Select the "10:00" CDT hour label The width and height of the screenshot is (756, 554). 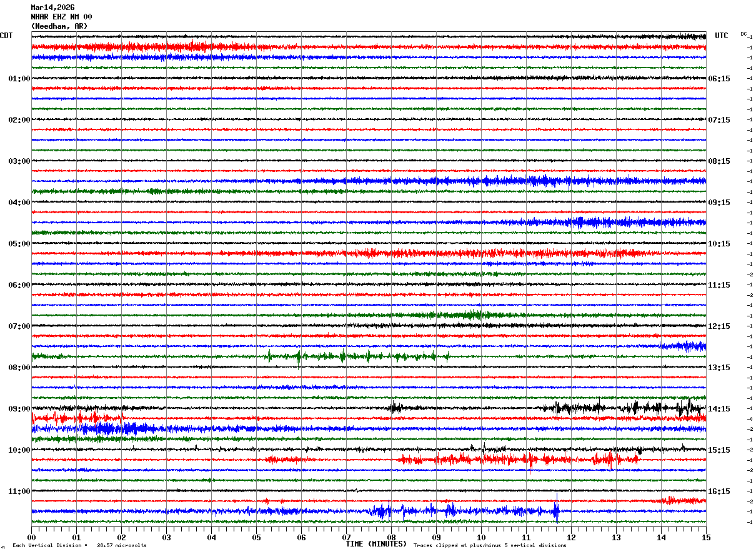19,450
